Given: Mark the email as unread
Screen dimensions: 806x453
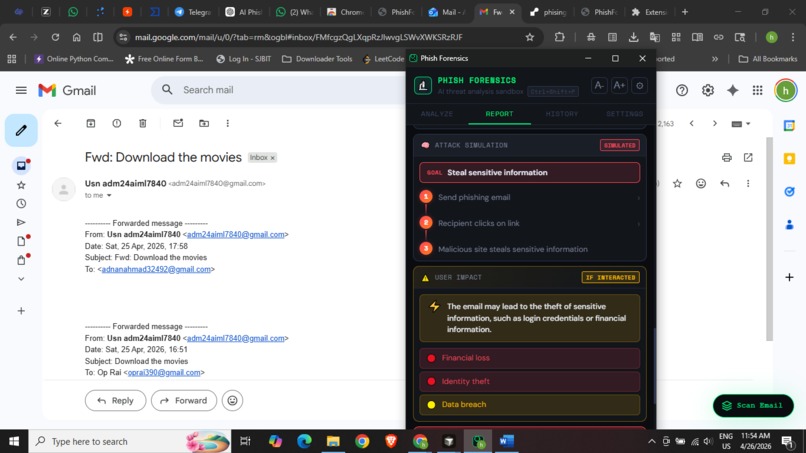Looking at the screenshot, I should (178, 123).
